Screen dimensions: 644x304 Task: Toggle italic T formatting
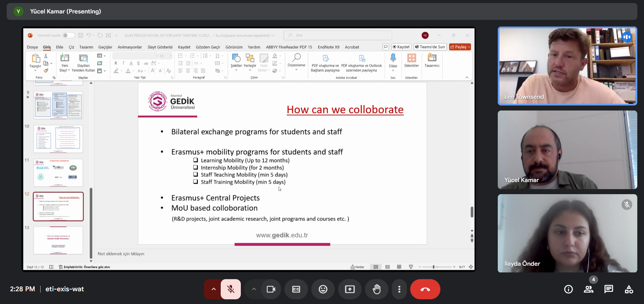click(x=123, y=63)
